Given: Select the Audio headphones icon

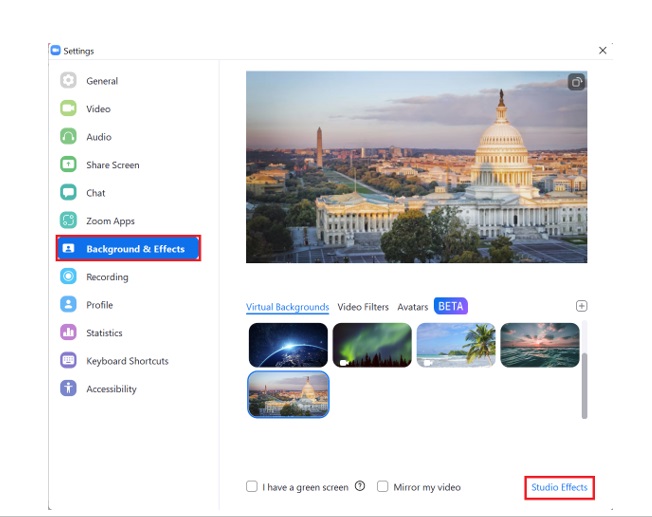Looking at the screenshot, I should pyautogui.click(x=68, y=137).
